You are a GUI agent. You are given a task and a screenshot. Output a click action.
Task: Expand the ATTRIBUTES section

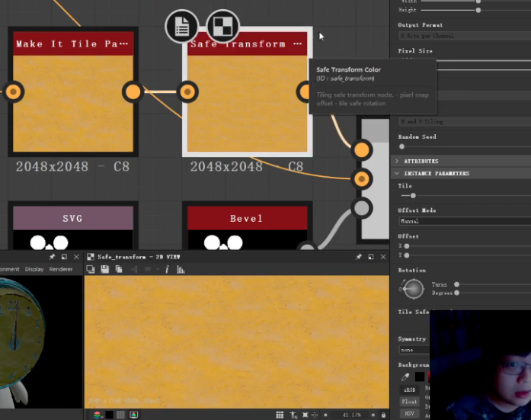tap(461, 162)
